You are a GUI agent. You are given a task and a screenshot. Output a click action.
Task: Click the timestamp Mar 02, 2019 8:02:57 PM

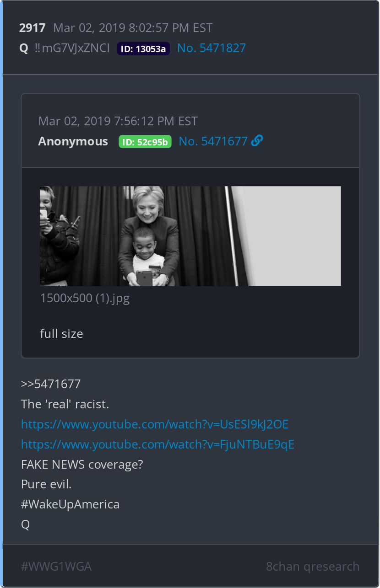click(x=133, y=28)
